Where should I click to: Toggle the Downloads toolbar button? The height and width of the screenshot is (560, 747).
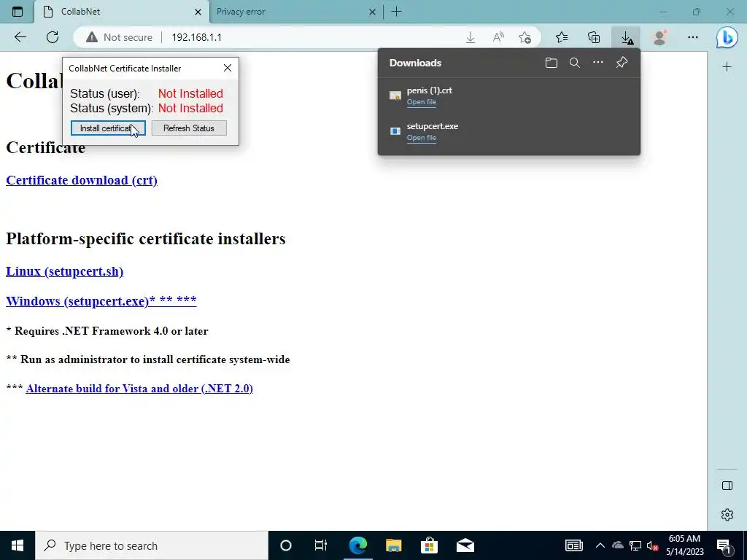(x=627, y=37)
